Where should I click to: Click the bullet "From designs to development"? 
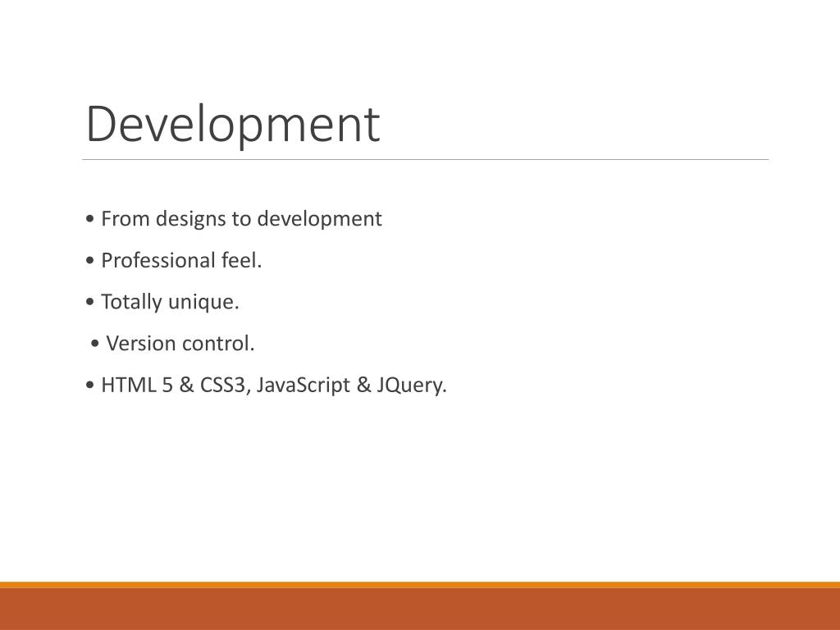coord(234,218)
